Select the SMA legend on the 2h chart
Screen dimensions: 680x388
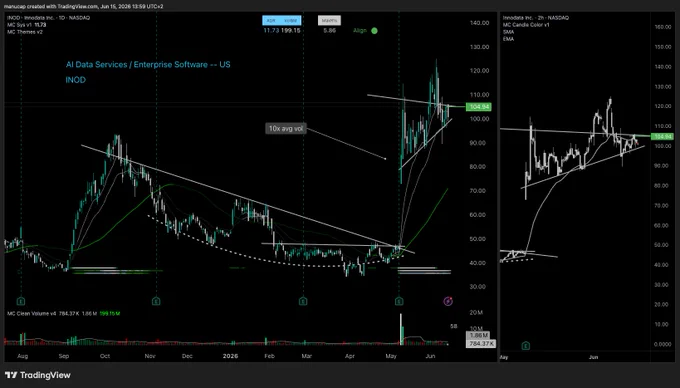point(508,32)
